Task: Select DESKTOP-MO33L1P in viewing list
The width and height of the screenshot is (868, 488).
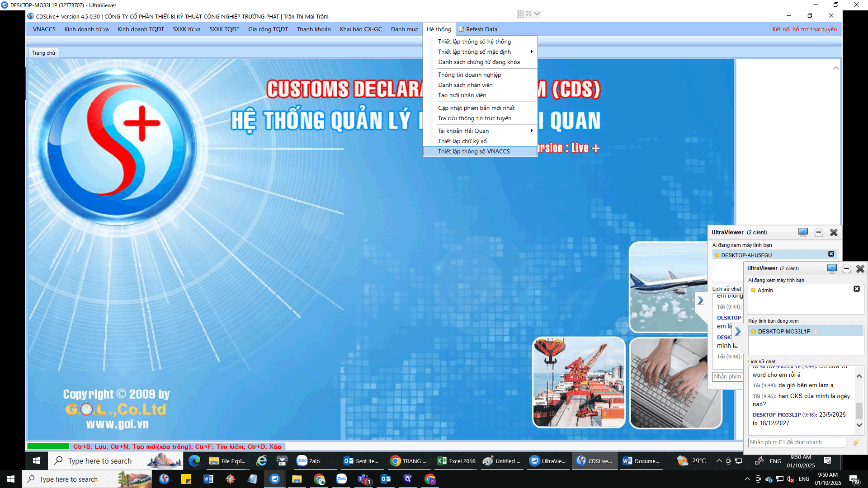Action: click(x=806, y=331)
